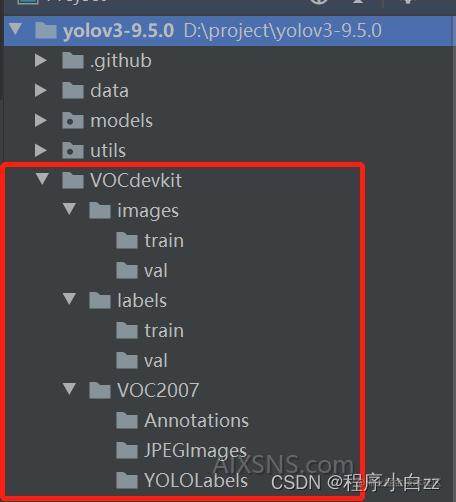This screenshot has height=502, width=456.
Task: Click the .github folder icon
Action: (72, 61)
